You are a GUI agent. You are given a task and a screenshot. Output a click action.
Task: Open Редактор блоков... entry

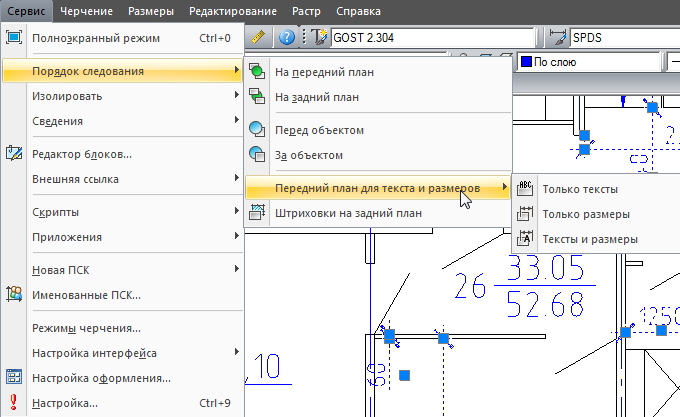tap(123, 154)
